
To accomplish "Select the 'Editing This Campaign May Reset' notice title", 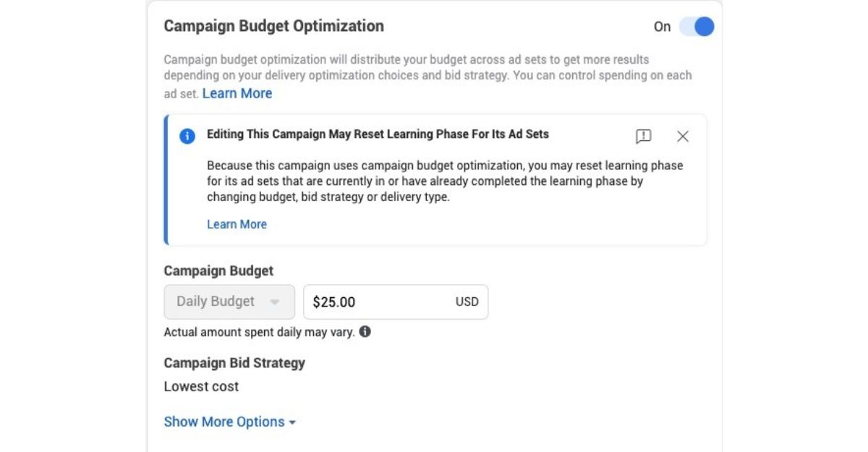I will click(x=378, y=135).
